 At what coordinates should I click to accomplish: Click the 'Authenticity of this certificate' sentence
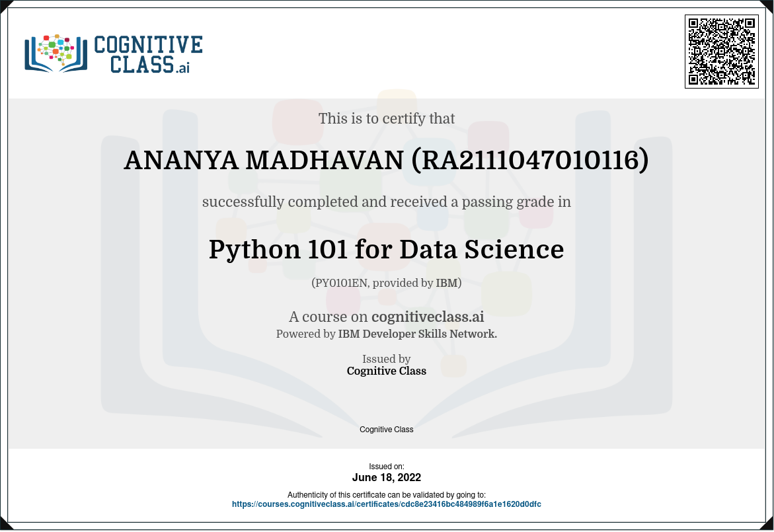tap(386, 495)
